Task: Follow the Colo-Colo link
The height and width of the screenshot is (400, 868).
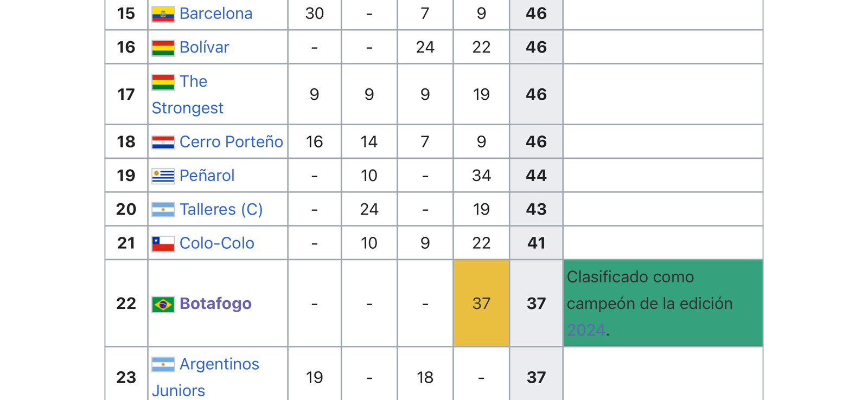Action: (x=216, y=243)
